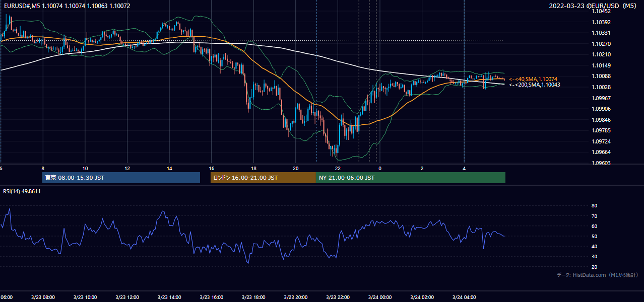Viewport: 644px width, 302px height.
Task: Click hour label 4 under price chart
Action: (x=464, y=169)
